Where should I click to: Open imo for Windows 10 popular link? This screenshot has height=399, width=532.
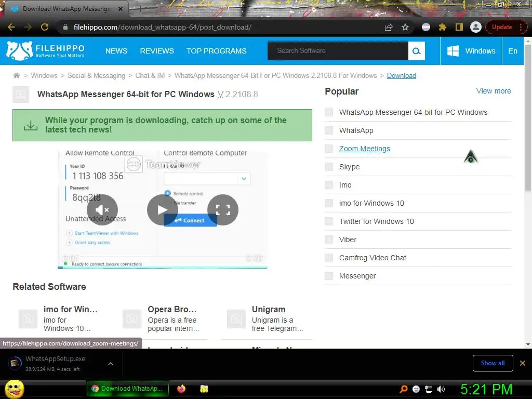[x=371, y=203]
